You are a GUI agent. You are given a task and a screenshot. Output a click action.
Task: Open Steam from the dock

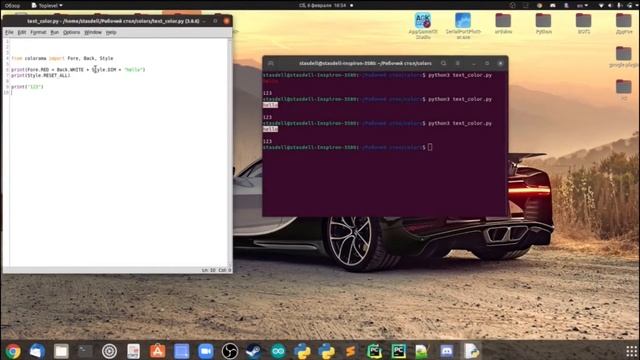coord(254,351)
